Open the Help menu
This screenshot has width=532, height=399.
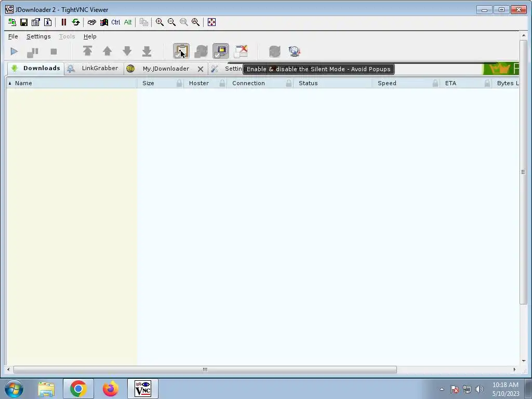point(90,36)
